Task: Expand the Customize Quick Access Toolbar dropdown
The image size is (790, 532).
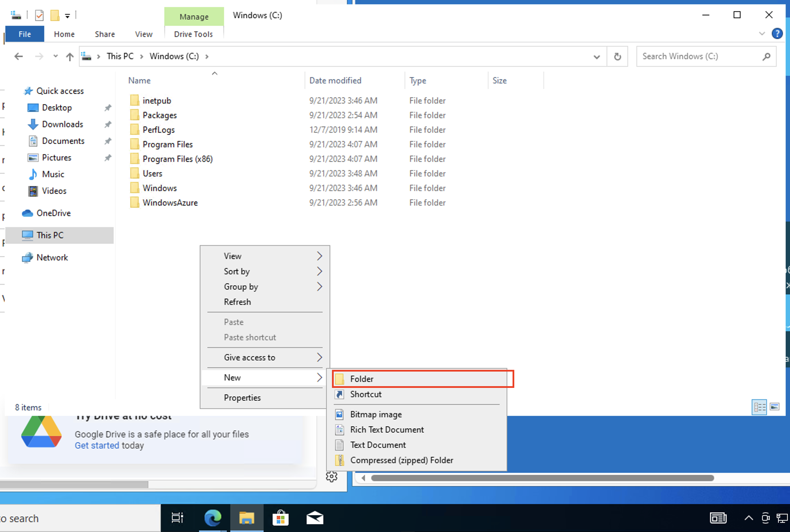Action: pos(67,16)
